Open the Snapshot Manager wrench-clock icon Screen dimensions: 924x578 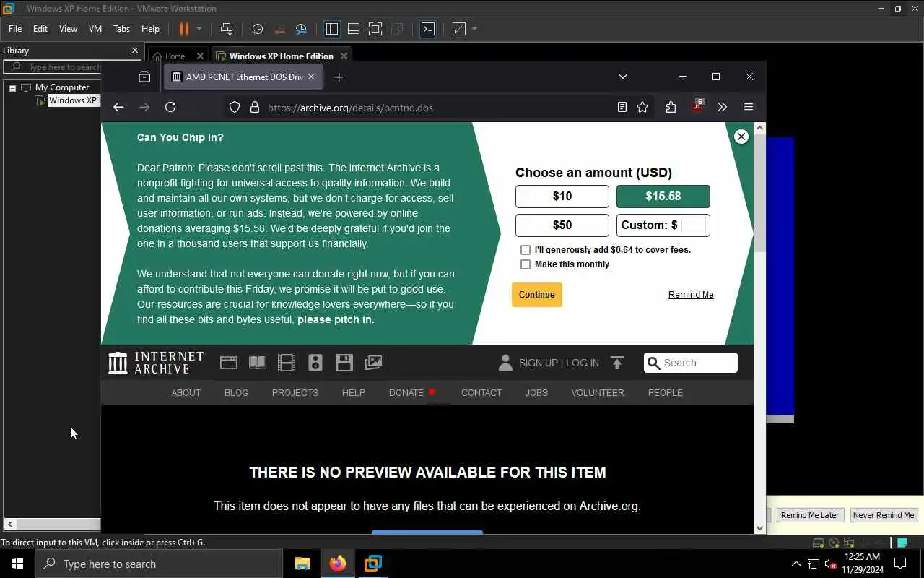pos(301,29)
